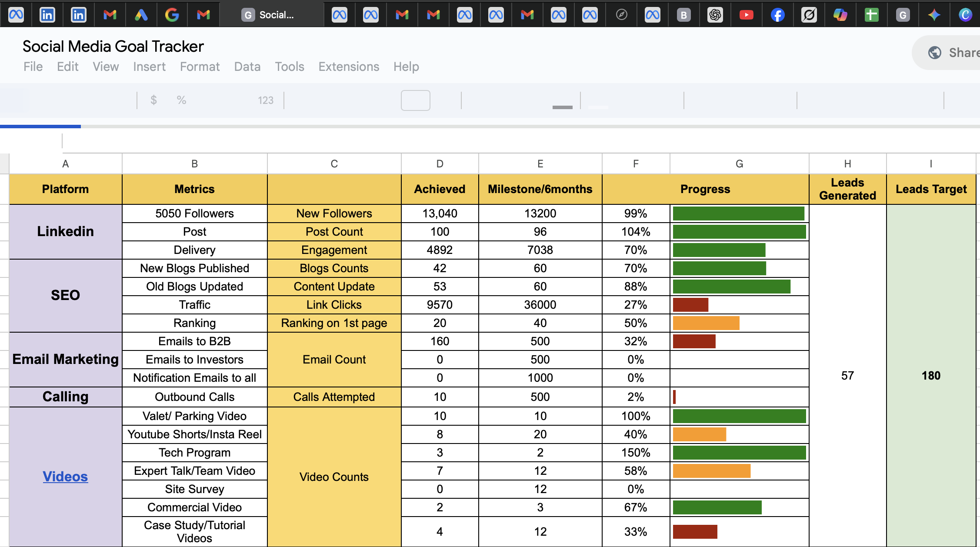Select the column G header
The width and height of the screenshot is (980, 547).
(739, 164)
